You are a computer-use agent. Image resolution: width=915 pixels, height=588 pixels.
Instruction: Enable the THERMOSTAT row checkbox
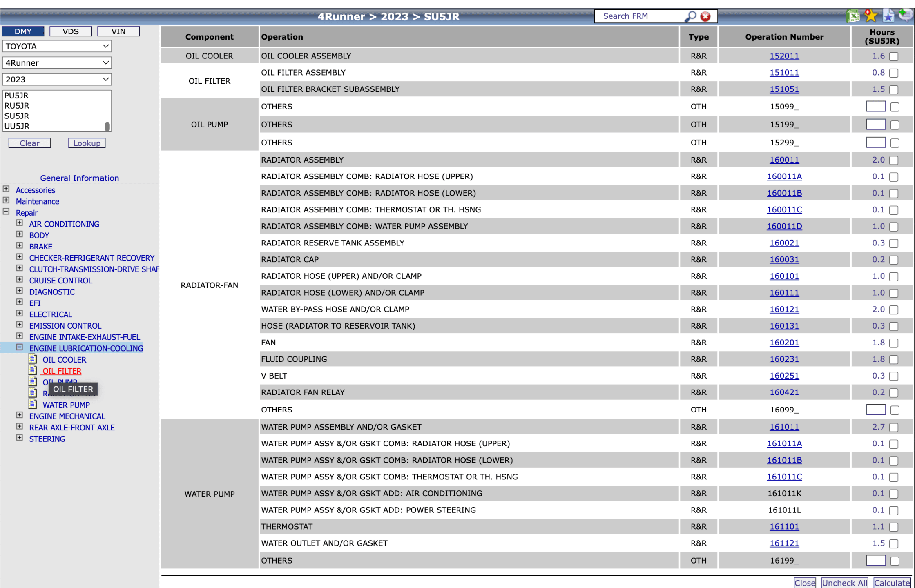(894, 527)
